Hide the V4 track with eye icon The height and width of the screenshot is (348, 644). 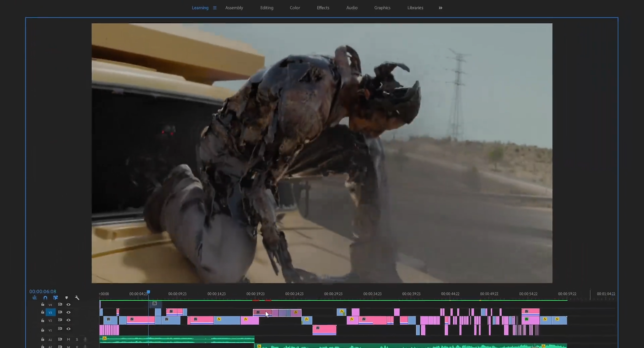[x=68, y=304]
